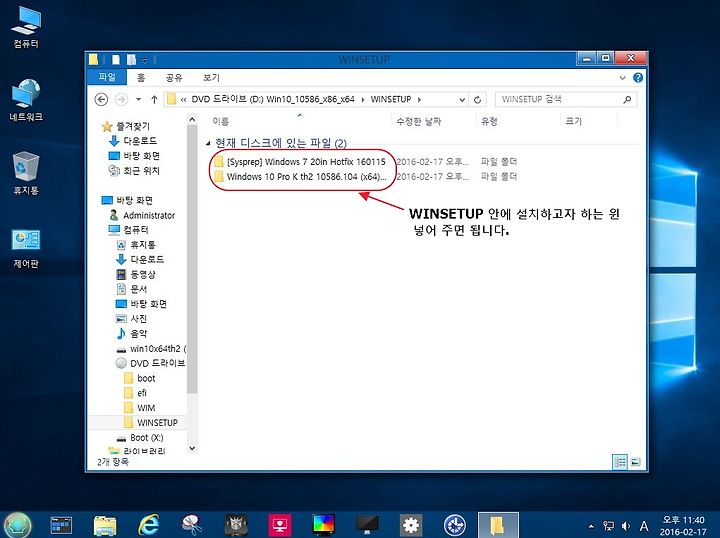
Task: Click the volume speaker tray icon
Action: point(625,526)
